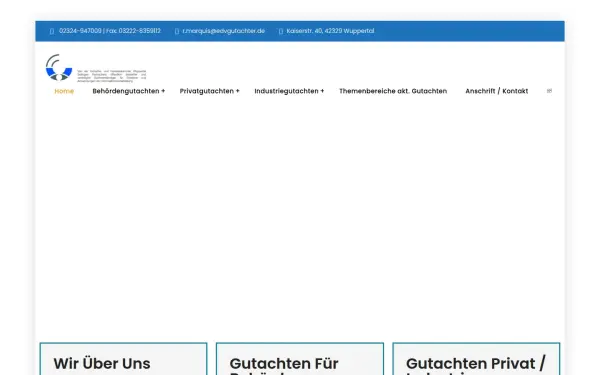Go to Anschrift / Kontakt page
The image size is (600, 375).
(497, 91)
